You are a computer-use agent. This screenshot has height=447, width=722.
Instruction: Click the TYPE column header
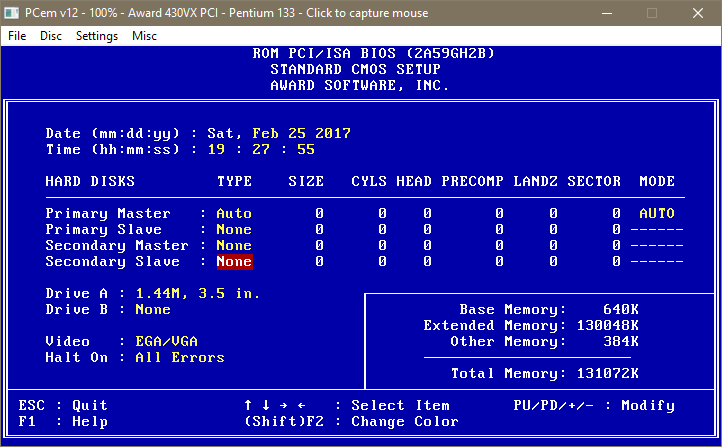(234, 181)
